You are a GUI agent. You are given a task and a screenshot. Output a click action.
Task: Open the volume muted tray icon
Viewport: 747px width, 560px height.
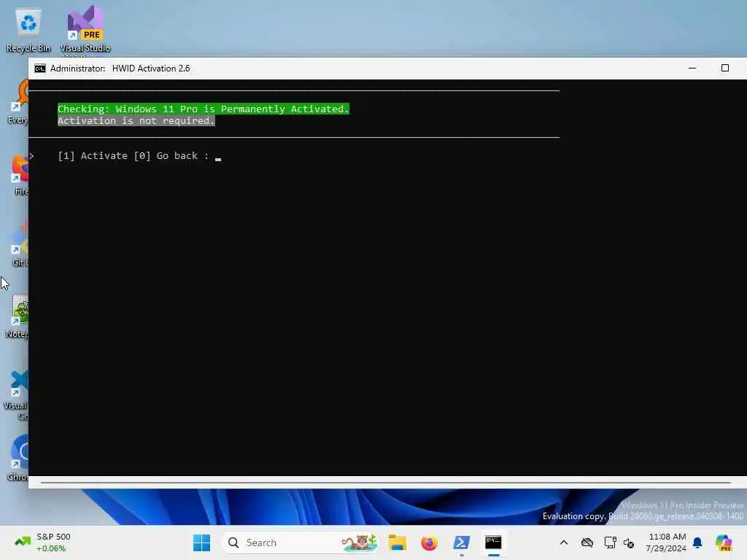point(629,542)
